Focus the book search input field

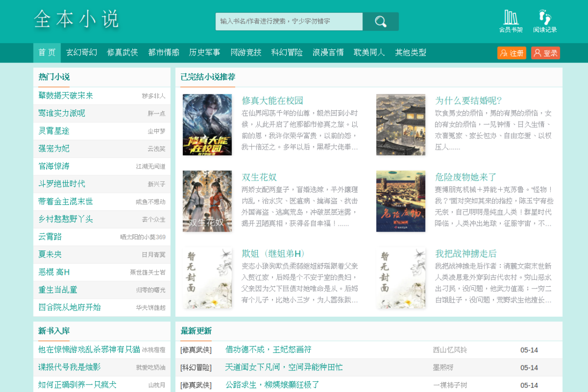tap(289, 22)
